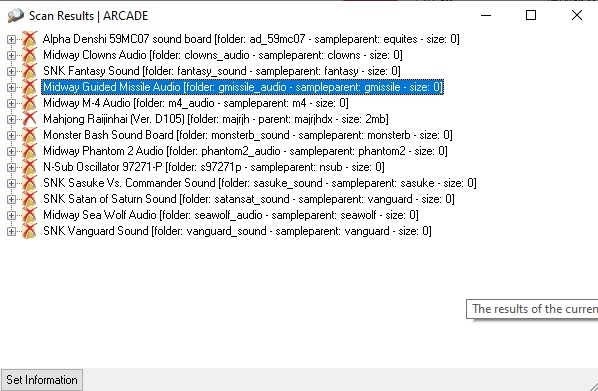The width and height of the screenshot is (598, 391).
Task: Expand the Midway Sea Wolf Audio node
Action: [x=11, y=216]
